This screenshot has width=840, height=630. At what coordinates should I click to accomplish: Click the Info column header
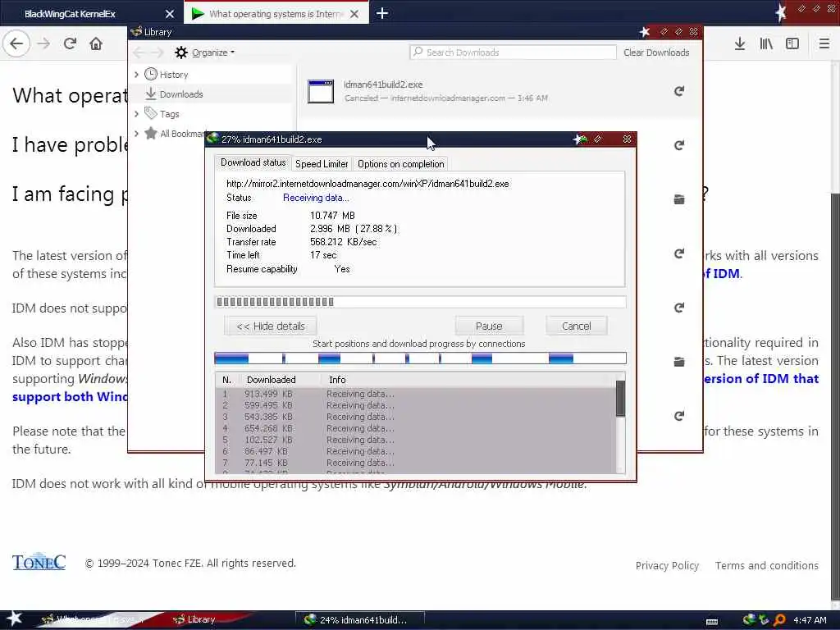(x=337, y=379)
